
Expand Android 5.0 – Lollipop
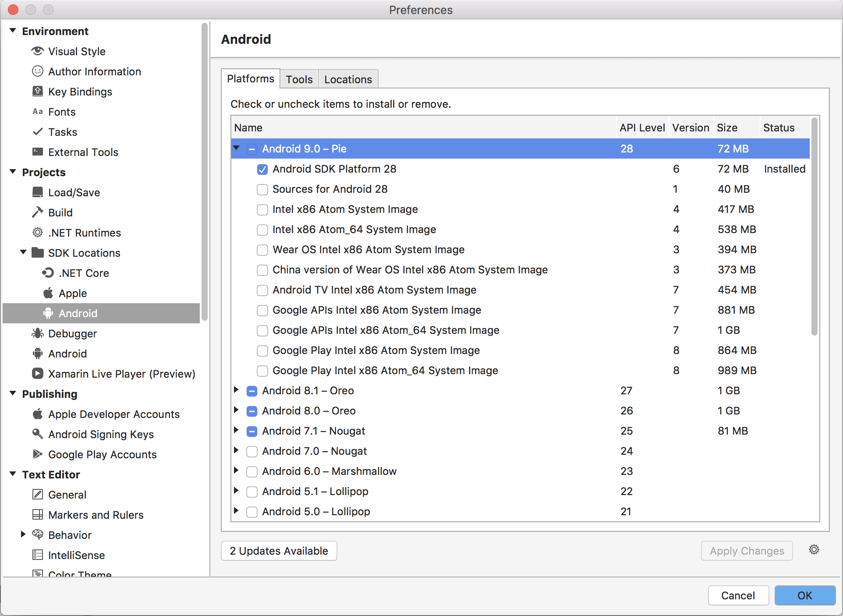coord(237,511)
